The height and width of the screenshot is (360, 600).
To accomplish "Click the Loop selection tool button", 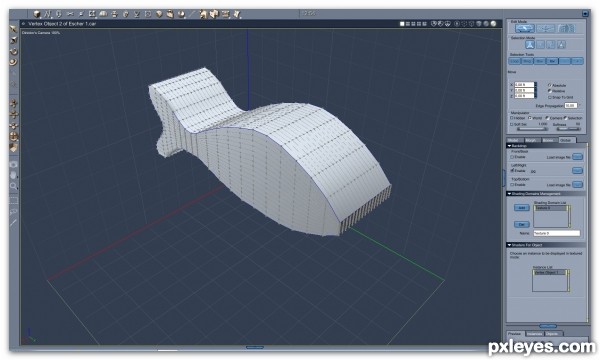I will 515,61.
